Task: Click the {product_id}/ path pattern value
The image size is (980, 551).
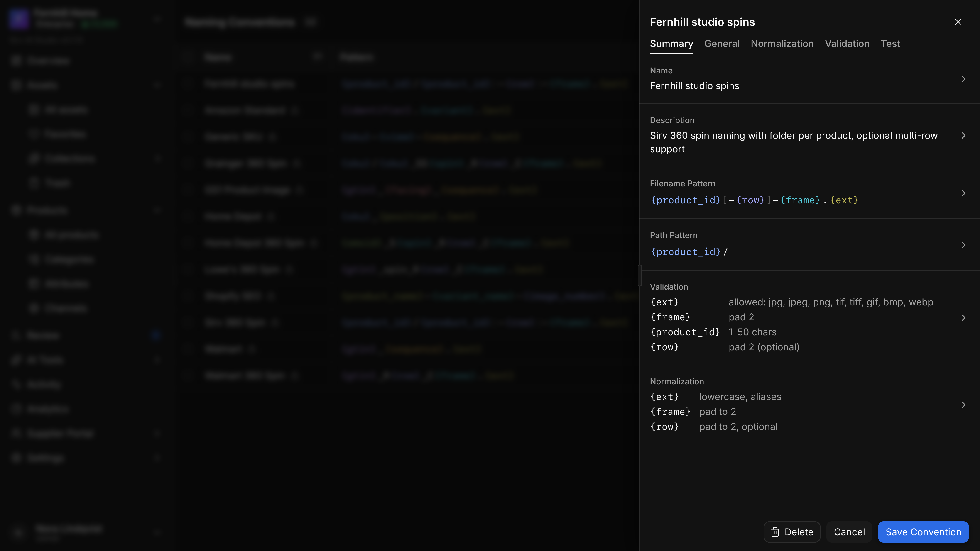Action: pyautogui.click(x=689, y=252)
